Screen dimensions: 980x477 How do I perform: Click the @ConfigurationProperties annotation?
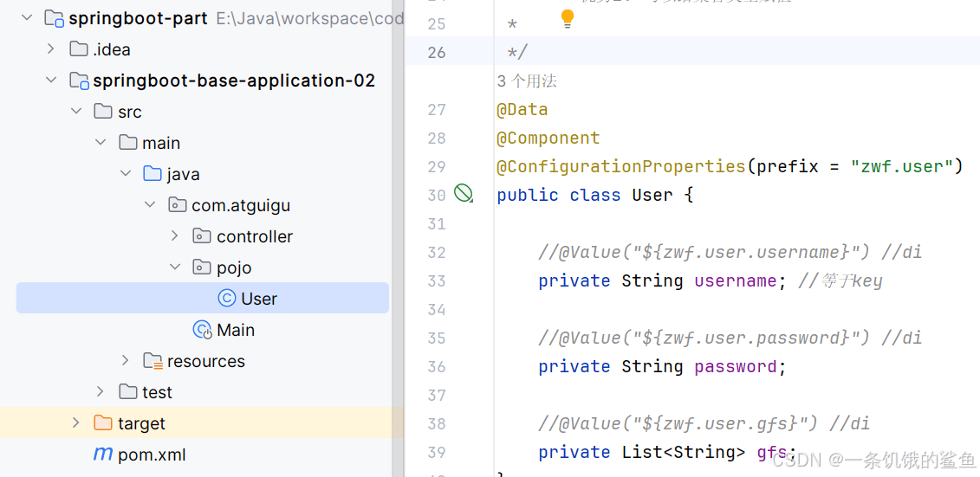[621, 167]
